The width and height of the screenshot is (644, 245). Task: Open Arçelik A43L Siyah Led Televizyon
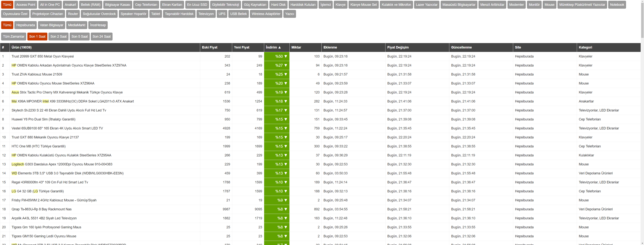[44, 218]
